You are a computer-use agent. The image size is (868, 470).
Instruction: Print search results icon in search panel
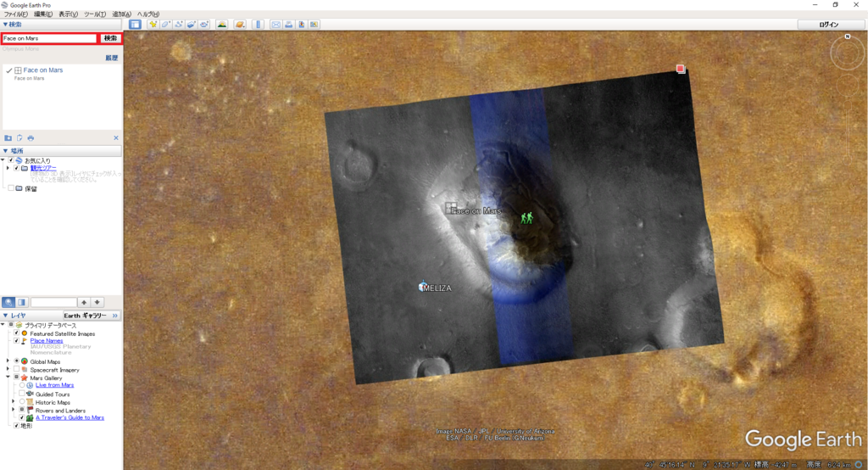tap(31, 138)
